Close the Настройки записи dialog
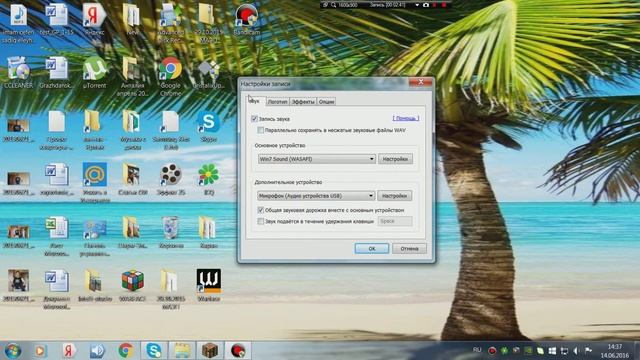This screenshot has height=360, width=640. [x=420, y=82]
